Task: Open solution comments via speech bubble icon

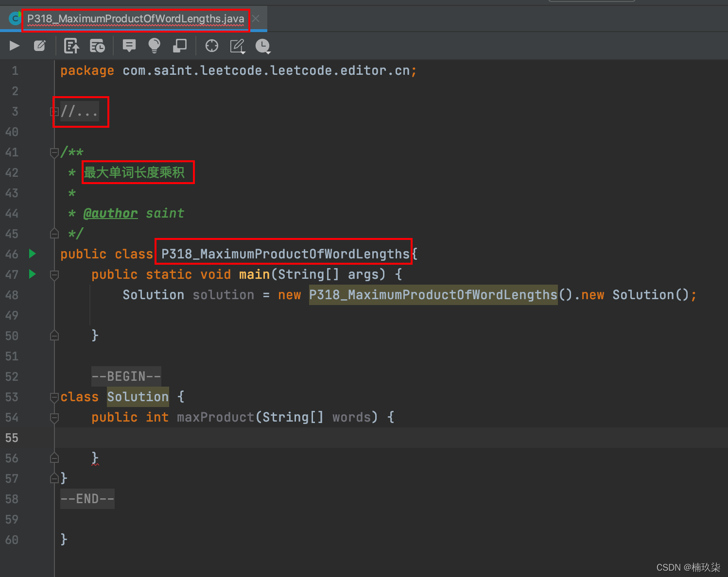Action: point(128,46)
